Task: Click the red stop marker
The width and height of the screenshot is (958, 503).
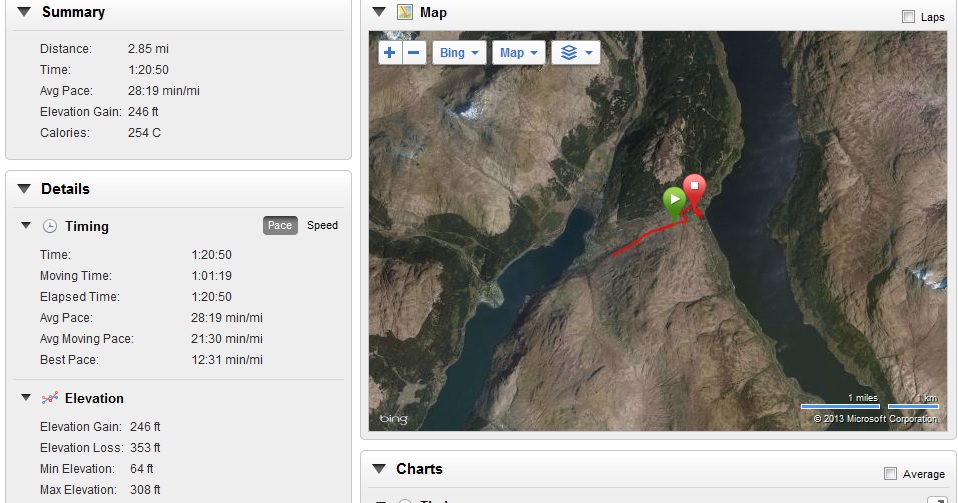Action: point(694,188)
